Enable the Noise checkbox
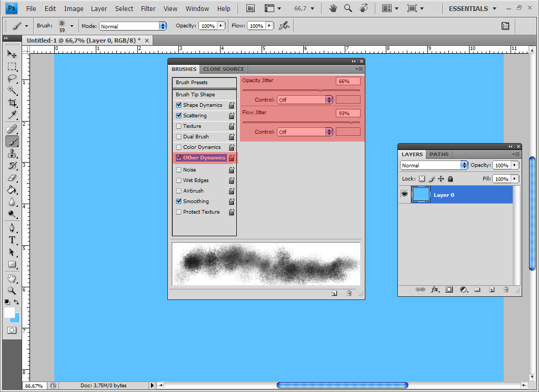Viewport: 539px width, 392px height. [179, 170]
